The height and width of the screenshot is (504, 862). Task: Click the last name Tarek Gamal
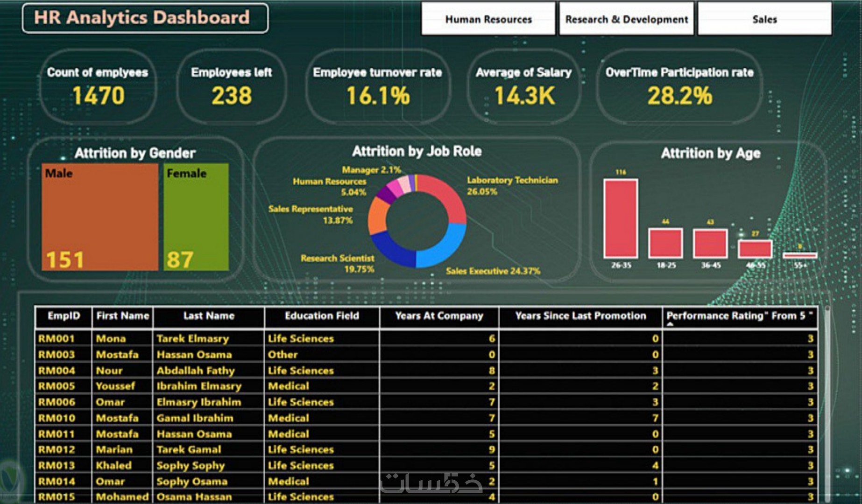(x=189, y=450)
